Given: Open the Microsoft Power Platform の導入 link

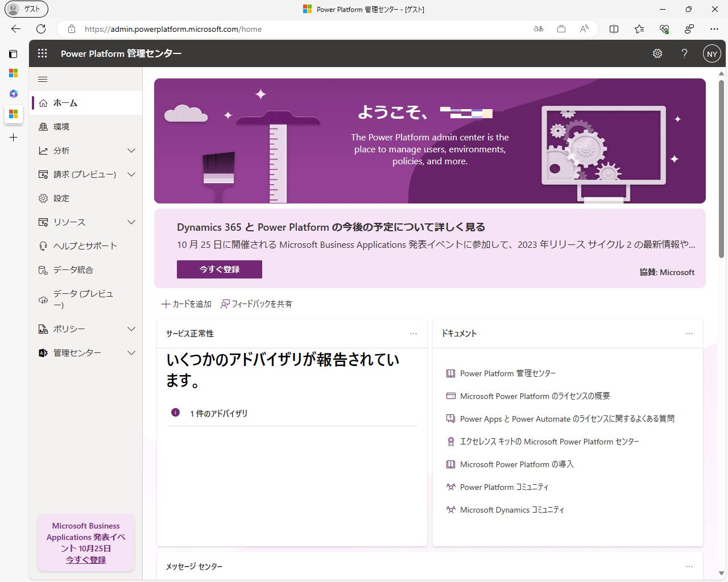Looking at the screenshot, I should (516, 464).
